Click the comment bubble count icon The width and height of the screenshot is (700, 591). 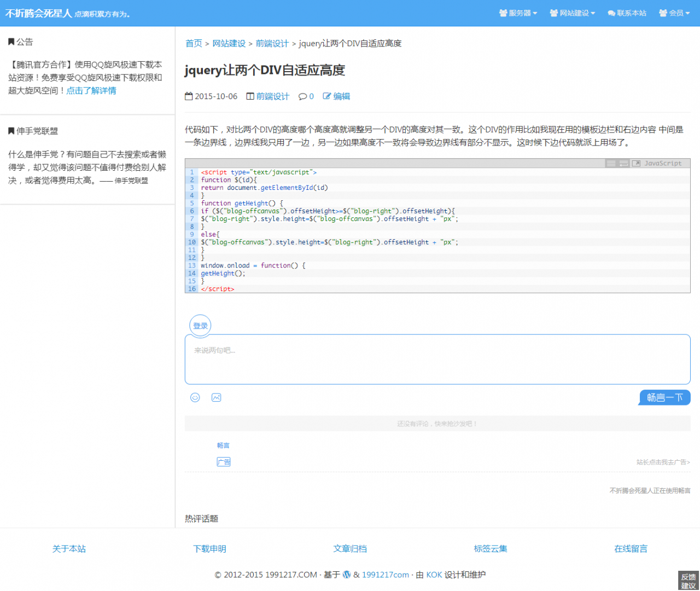pyautogui.click(x=302, y=96)
